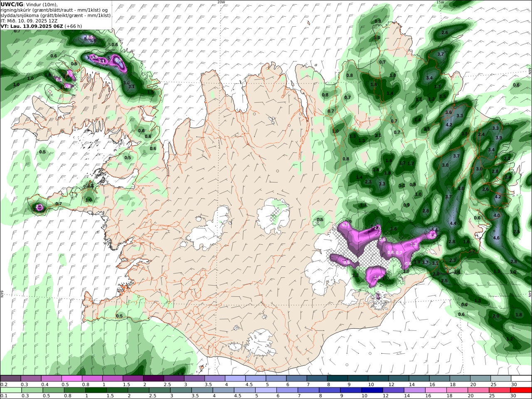This screenshot has width=532, height=399.
Task: Select the rain scale swatch for 14–16
Action: point(414,390)
